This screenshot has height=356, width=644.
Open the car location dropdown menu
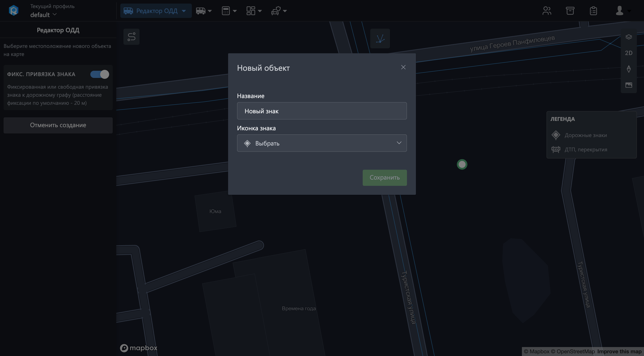coord(279,11)
